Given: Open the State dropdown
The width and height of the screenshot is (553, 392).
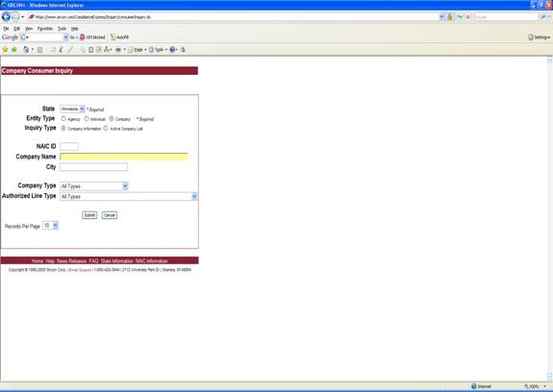Looking at the screenshot, I should pyautogui.click(x=72, y=109).
